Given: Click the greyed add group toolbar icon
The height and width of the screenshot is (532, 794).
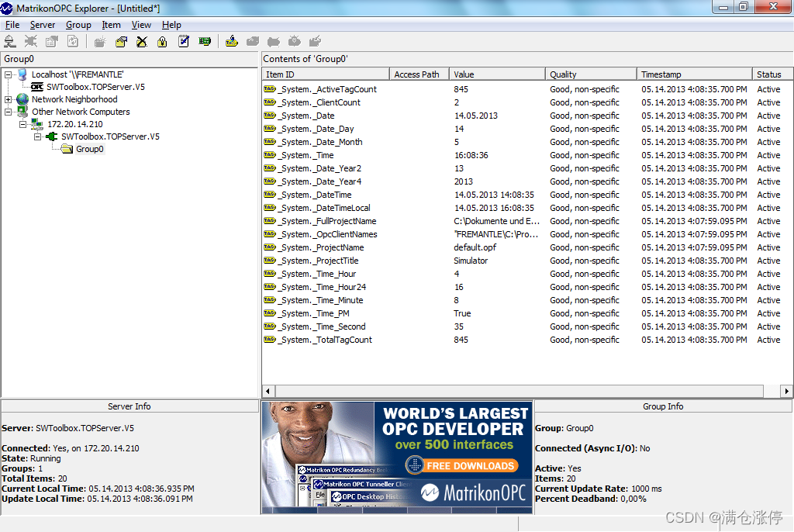Looking at the screenshot, I should coord(100,42).
